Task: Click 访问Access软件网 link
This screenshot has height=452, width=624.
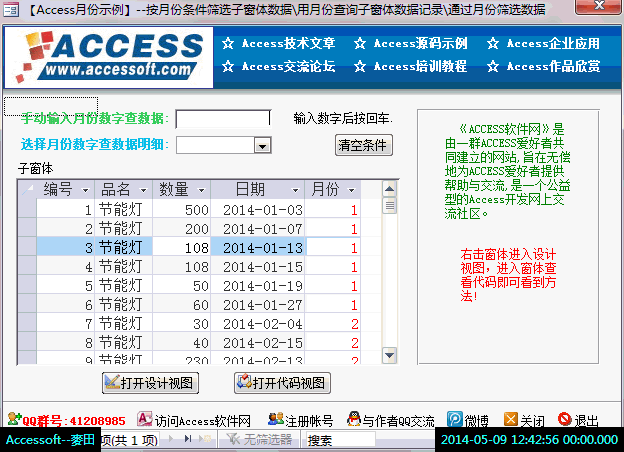Action: pos(203,421)
